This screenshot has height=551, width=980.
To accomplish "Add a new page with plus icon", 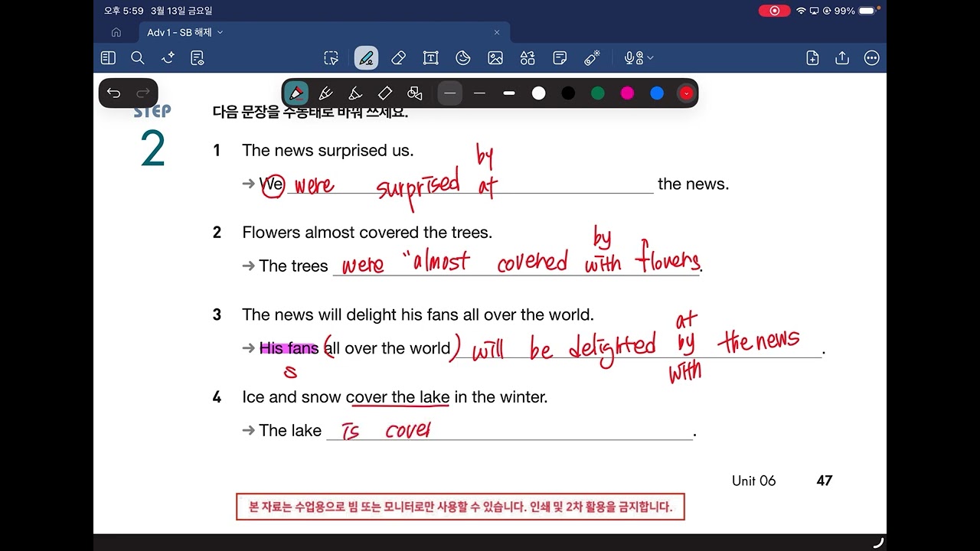I will tap(812, 57).
